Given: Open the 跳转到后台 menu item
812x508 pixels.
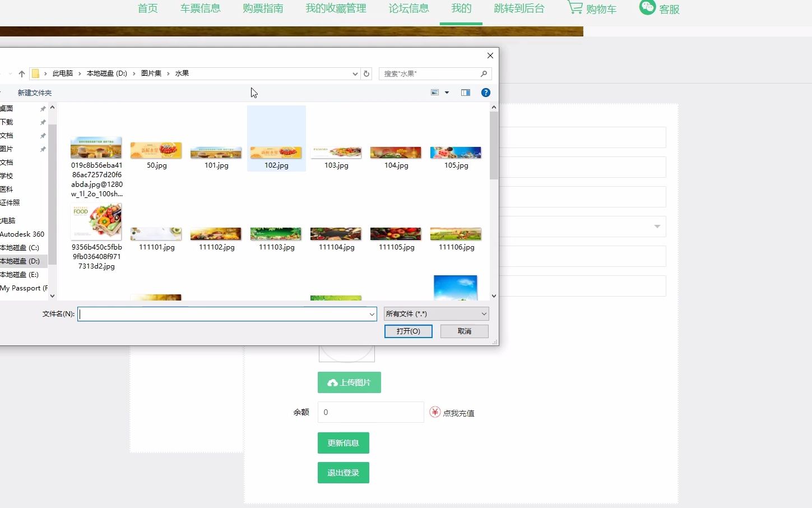Looking at the screenshot, I should click(519, 8).
